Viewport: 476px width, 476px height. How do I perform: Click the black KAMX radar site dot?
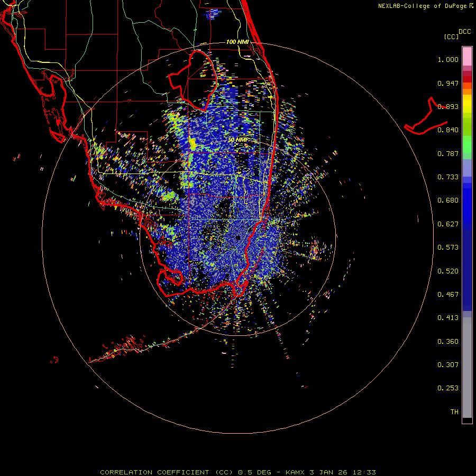238,237
